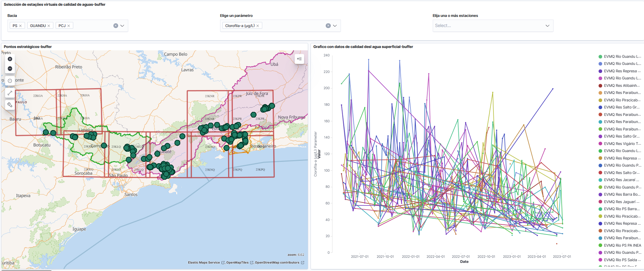
Task: Toggle EVMQ Res Vigário legend series
Action: pyautogui.click(x=622, y=144)
